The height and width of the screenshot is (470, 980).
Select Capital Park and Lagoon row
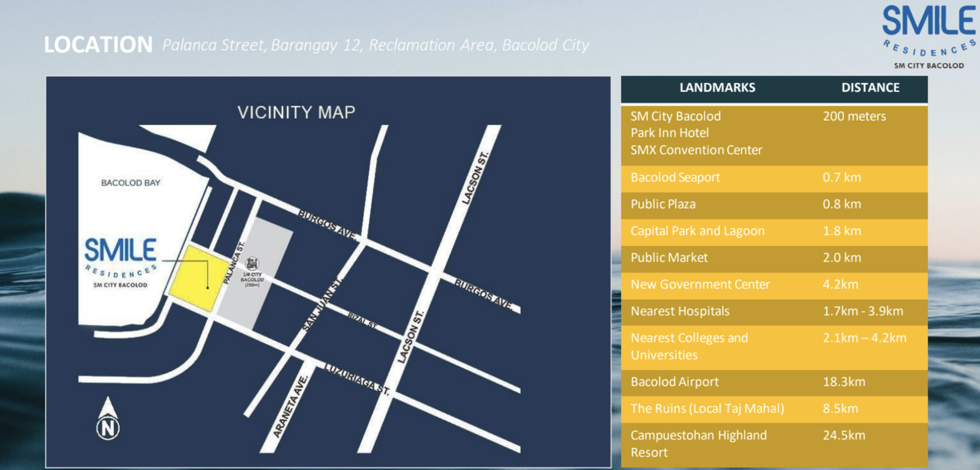(774, 231)
